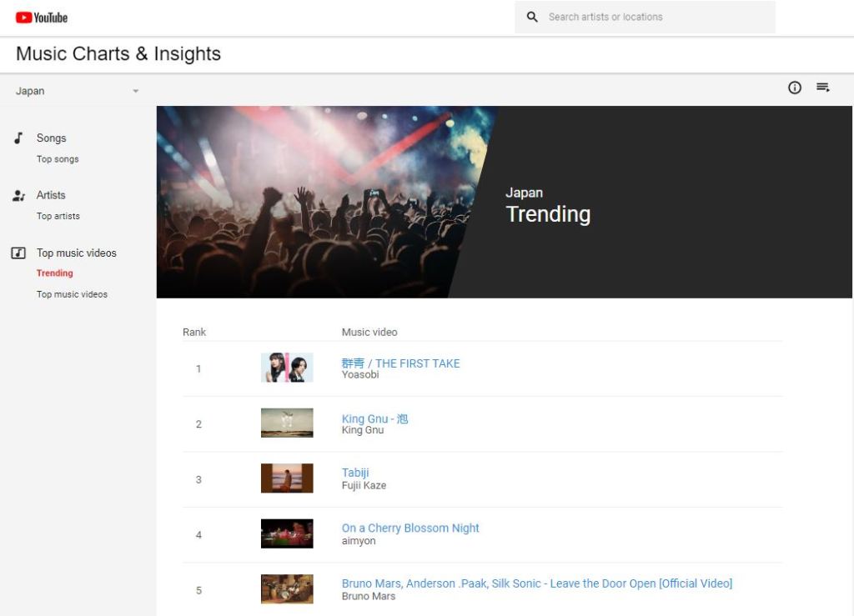Select Top music videos sub-item
This screenshot has height=616, width=854.
(x=72, y=294)
